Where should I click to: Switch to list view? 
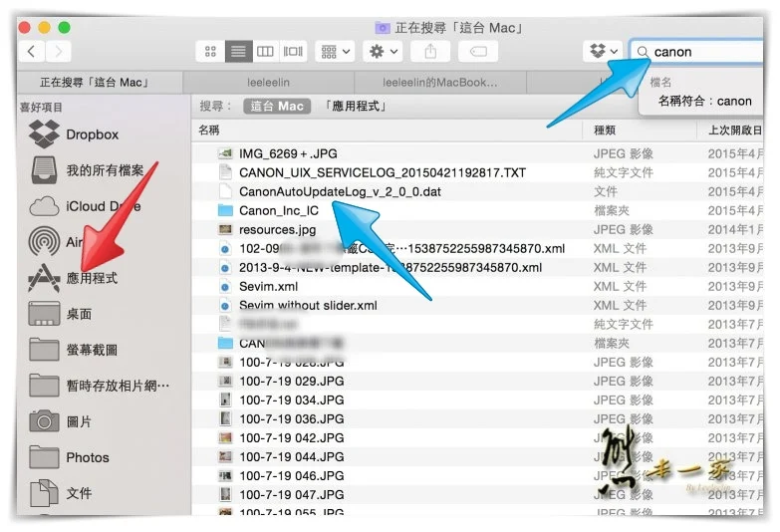click(x=238, y=51)
